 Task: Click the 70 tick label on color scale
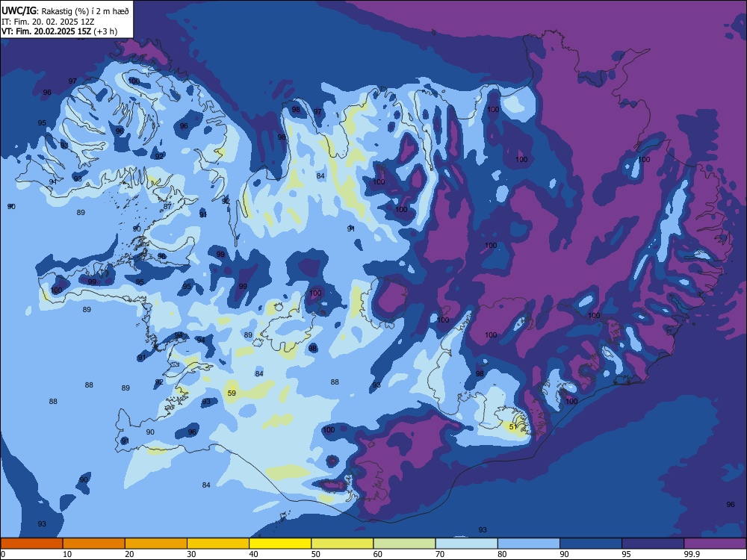point(440,554)
